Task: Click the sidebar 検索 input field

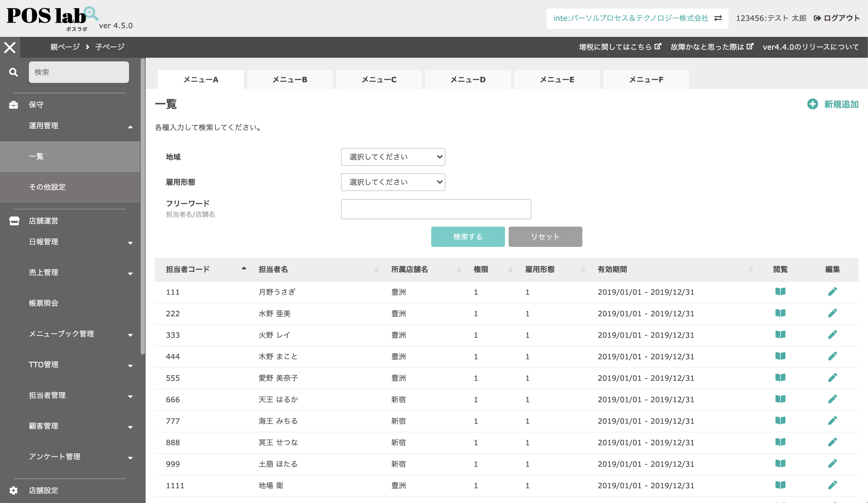Action: [x=79, y=72]
